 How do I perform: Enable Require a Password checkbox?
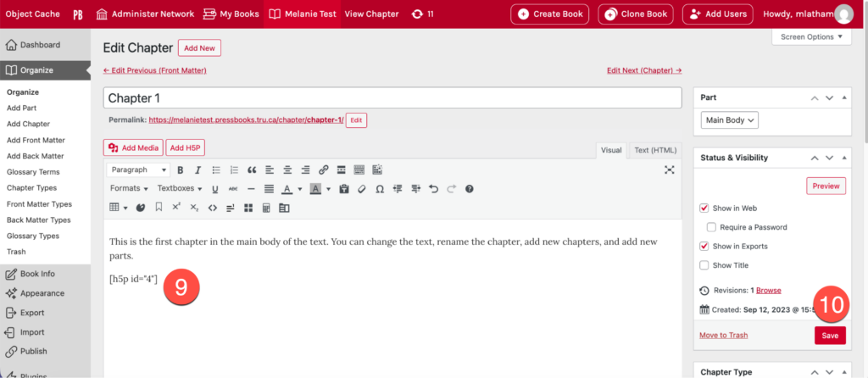[712, 227]
